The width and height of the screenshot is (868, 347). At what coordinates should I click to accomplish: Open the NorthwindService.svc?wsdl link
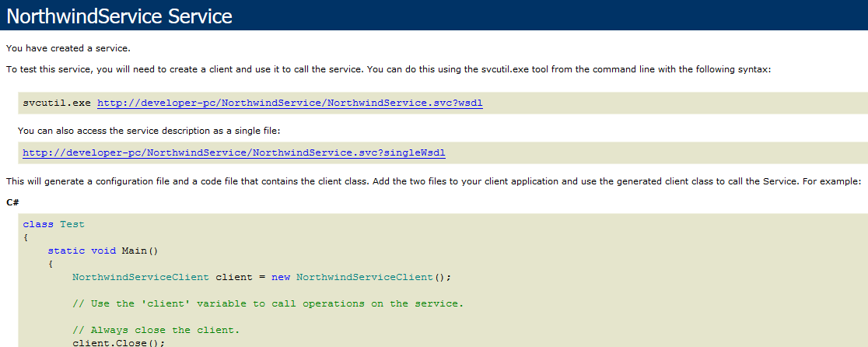pos(289,103)
